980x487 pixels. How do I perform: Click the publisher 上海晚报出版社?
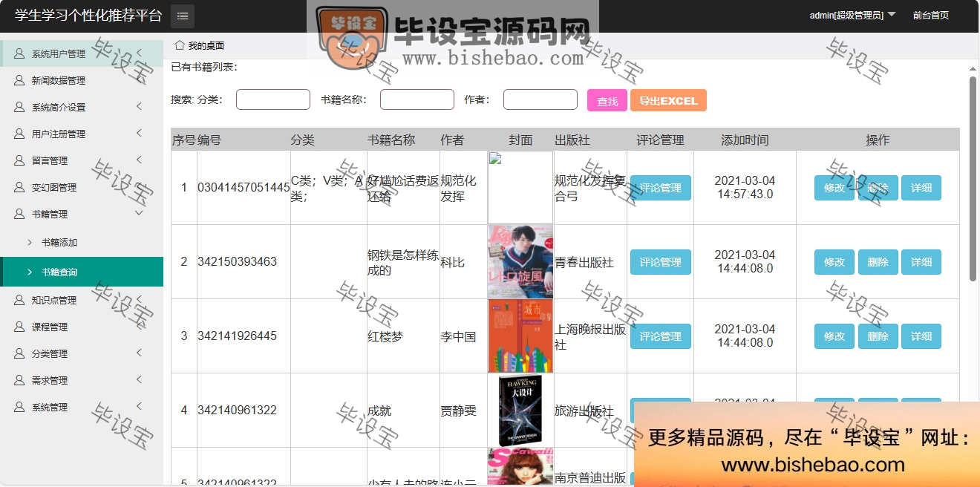(x=590, y=336)
